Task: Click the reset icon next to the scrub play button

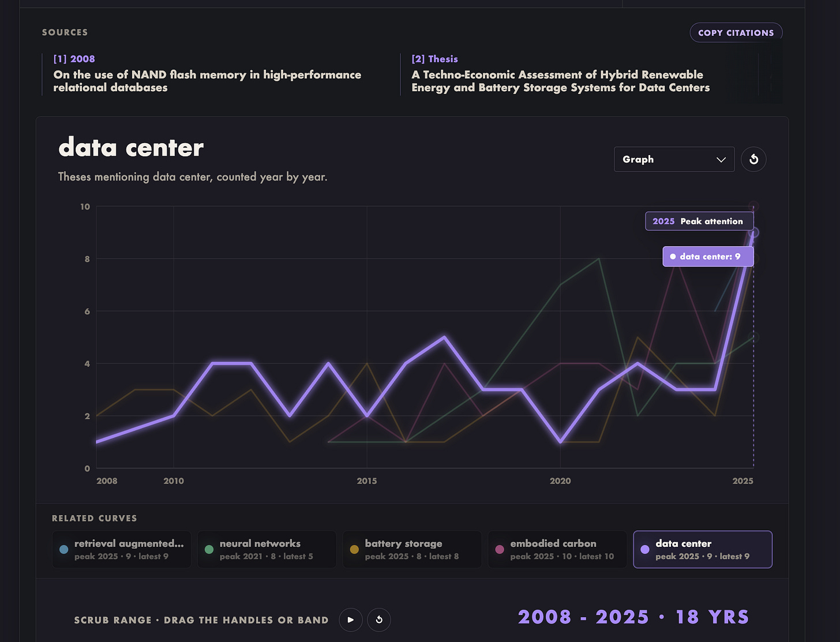Action: (379, 620)
